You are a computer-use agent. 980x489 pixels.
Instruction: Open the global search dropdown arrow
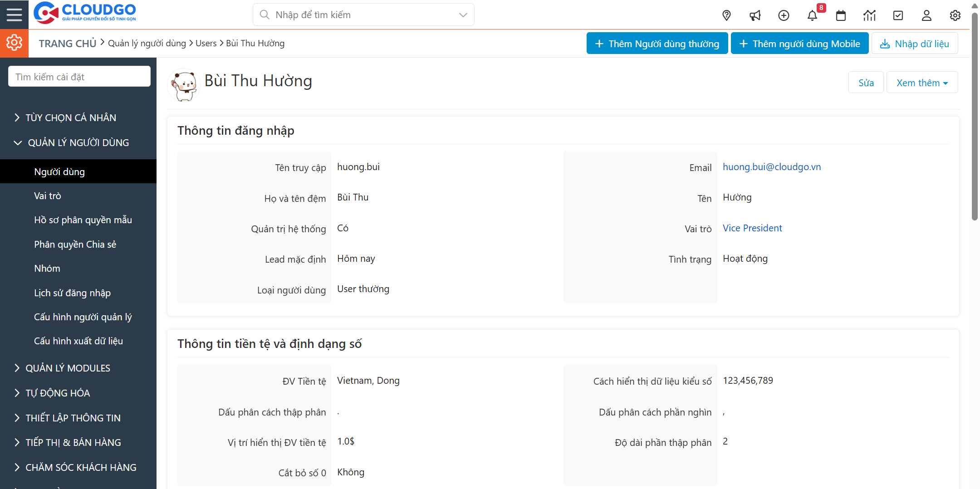click(463, 15)
